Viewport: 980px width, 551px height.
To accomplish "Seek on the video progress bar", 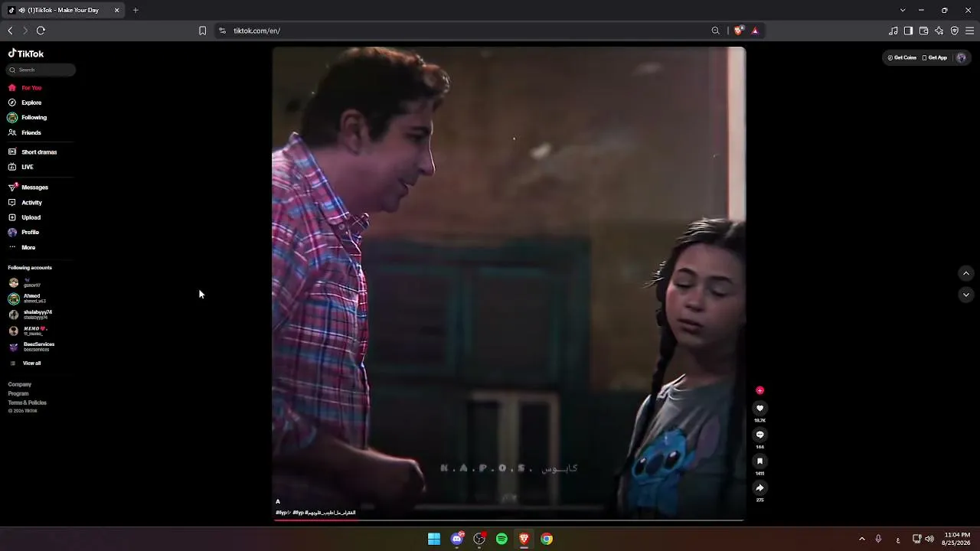I will pyautogui.click(x=509, y=520).
